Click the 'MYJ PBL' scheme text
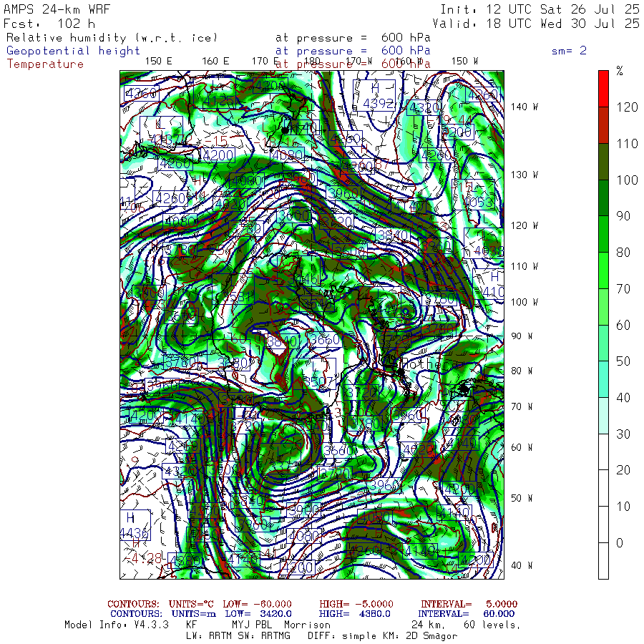This screenshot has width=644, height=644. pos(252,625)
